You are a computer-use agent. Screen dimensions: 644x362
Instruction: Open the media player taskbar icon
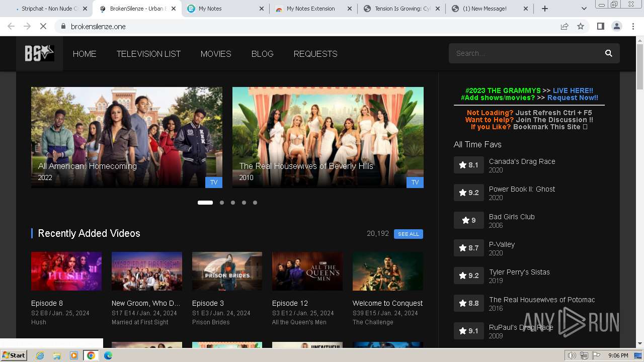tap(74, 355)
